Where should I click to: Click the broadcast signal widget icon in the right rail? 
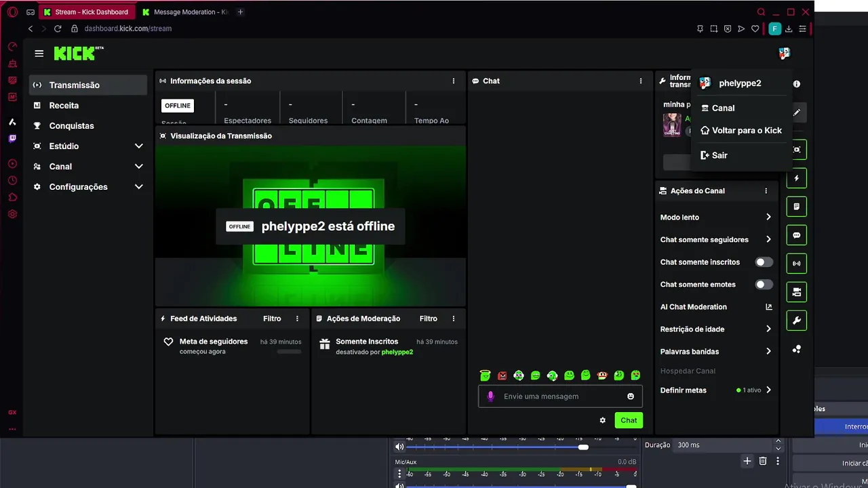[797, 264]
